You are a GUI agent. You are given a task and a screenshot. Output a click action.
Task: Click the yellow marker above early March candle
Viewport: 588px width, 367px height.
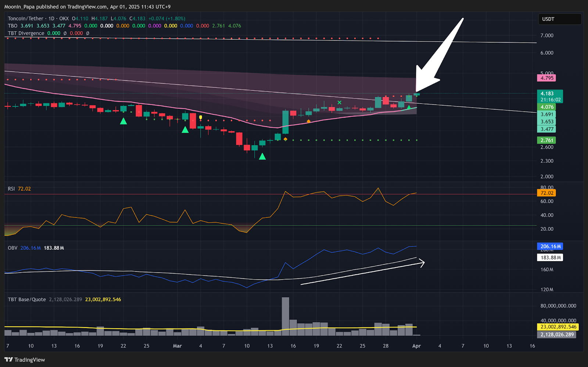(201, 118)
